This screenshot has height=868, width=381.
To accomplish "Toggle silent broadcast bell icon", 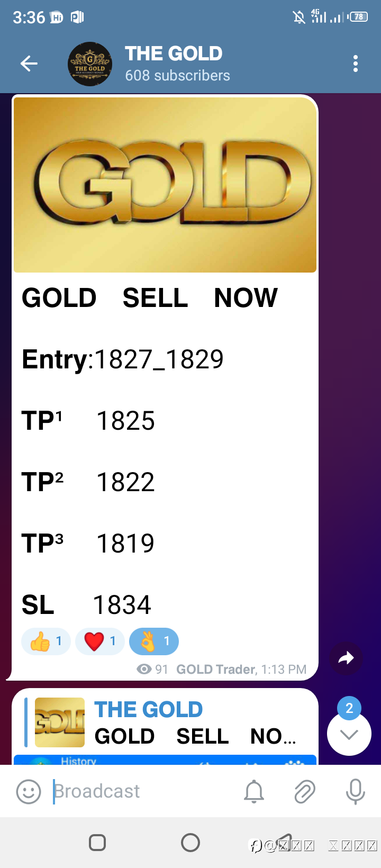I will (254, 792).
